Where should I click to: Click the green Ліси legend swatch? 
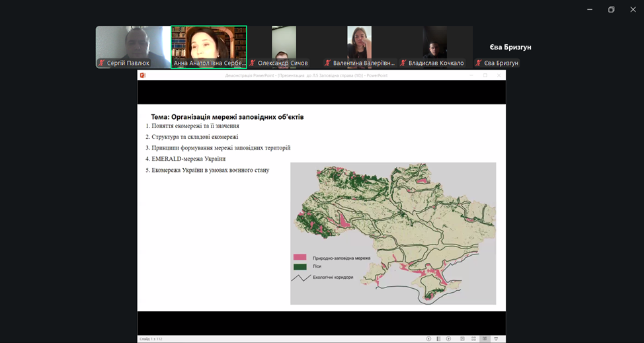[x=300, y=267]
